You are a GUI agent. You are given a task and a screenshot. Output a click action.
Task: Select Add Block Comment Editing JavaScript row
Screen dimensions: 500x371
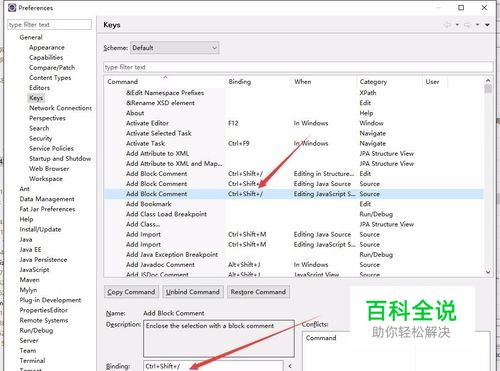click(294, 194)
